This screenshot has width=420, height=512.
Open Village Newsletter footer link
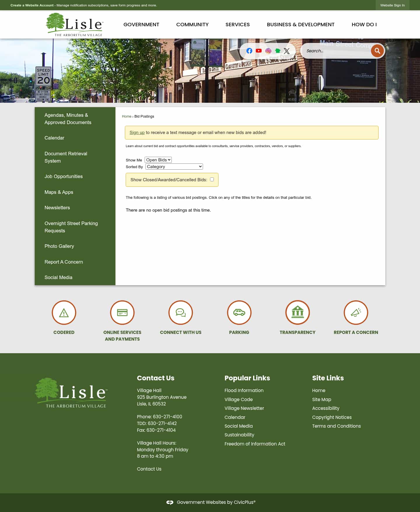tap(244, 408)
